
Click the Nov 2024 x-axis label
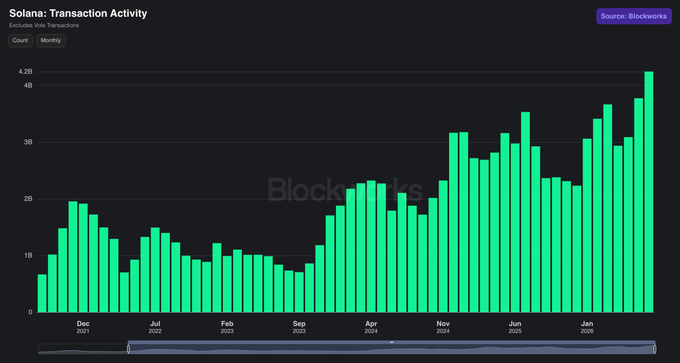point(443,327)
